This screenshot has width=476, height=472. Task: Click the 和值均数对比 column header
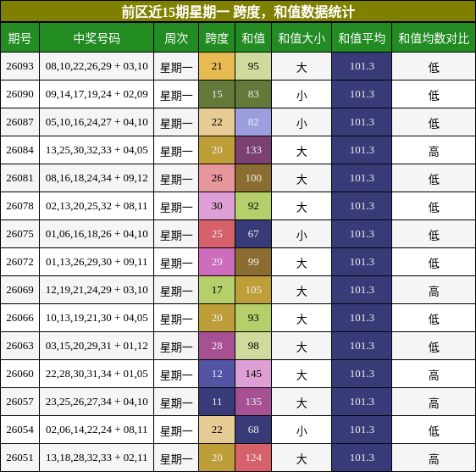(434, 38)
